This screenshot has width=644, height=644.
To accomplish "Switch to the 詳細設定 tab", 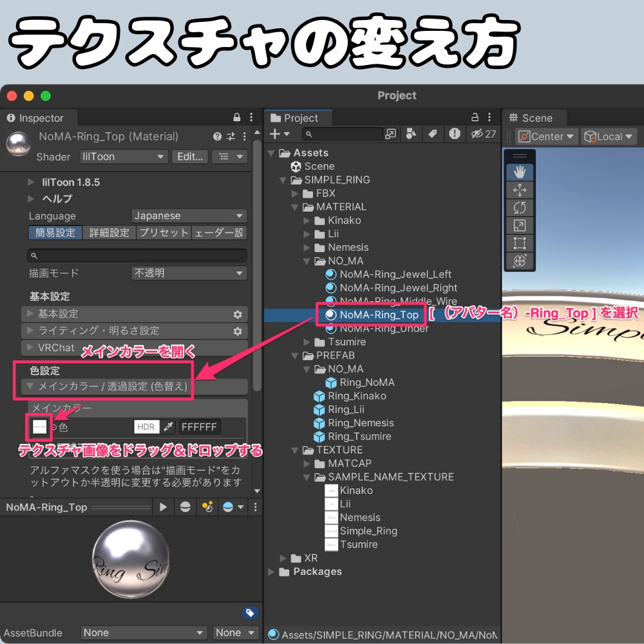I will (107, 232).
